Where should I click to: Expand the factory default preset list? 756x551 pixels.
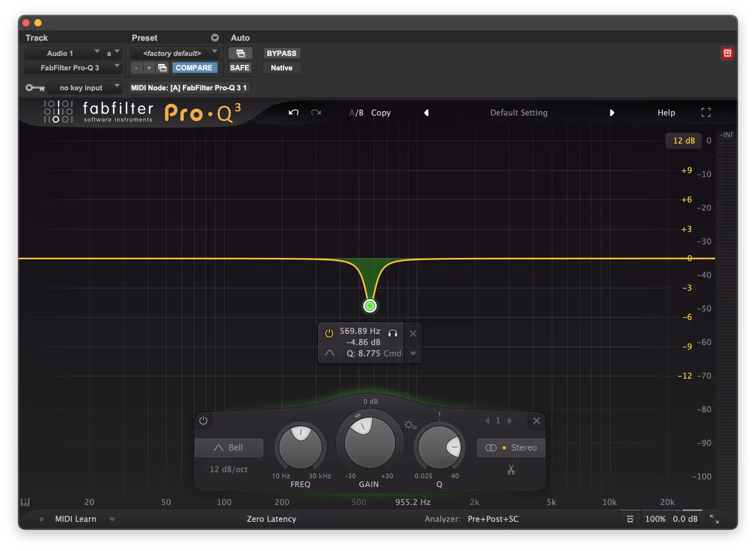(x=175, y=53)
